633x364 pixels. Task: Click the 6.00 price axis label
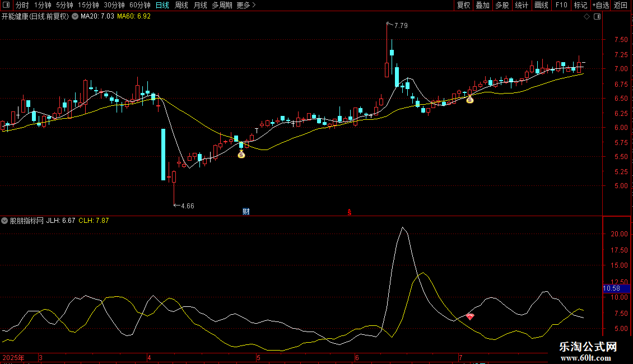click(x=621, y=128)
